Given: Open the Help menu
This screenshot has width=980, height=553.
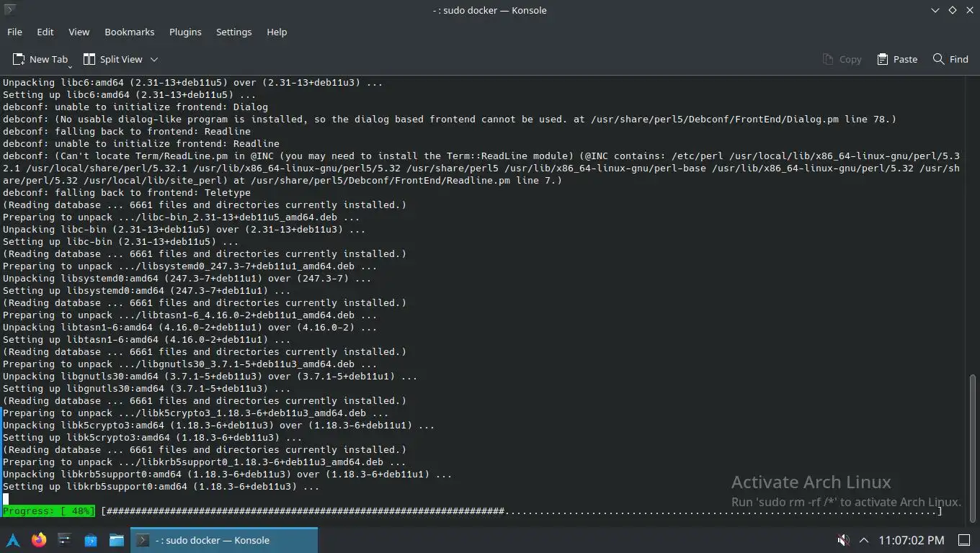Looking at the screenshot, I should click(277, 32).
